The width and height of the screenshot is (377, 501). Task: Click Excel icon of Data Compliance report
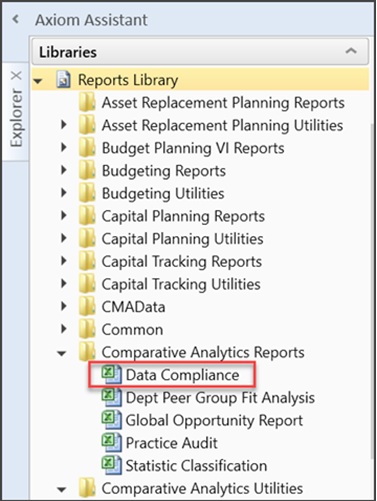(112, 374)
